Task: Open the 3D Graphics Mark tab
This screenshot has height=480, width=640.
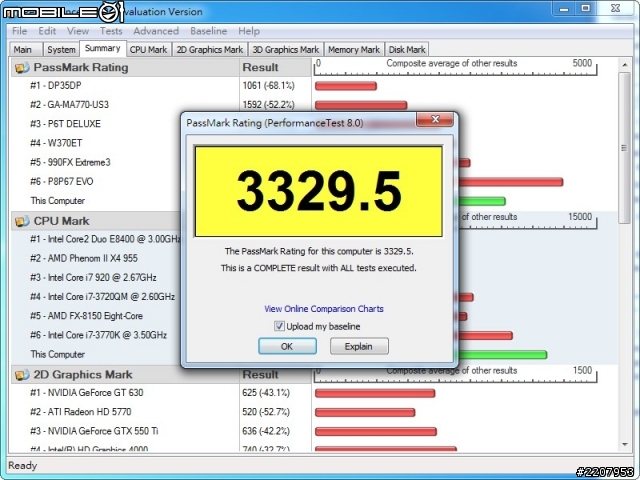Action: pyautogui.click(x=286, y=49)
